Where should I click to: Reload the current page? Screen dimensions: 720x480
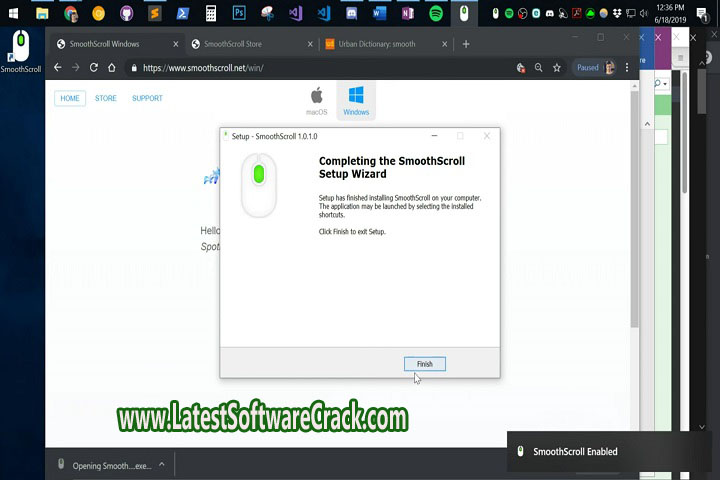(x=94, y=68)
